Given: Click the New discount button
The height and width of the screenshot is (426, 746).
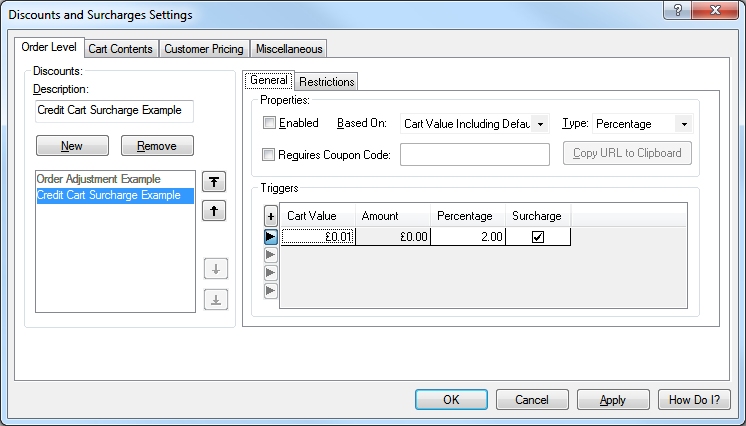Looking at the screenshot, I should pyautogui.click(x=72, y=146).
